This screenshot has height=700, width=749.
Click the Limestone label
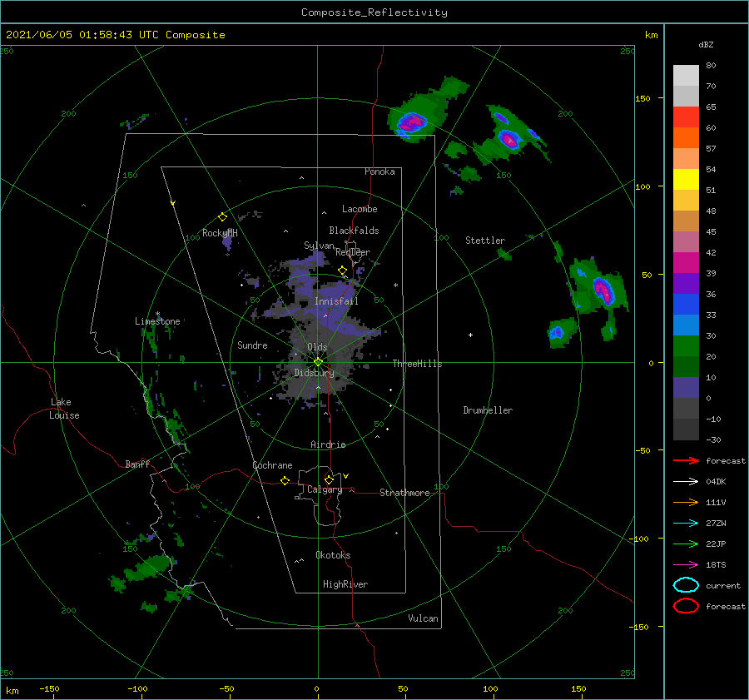pyautogui.click(x=157, y=321)
